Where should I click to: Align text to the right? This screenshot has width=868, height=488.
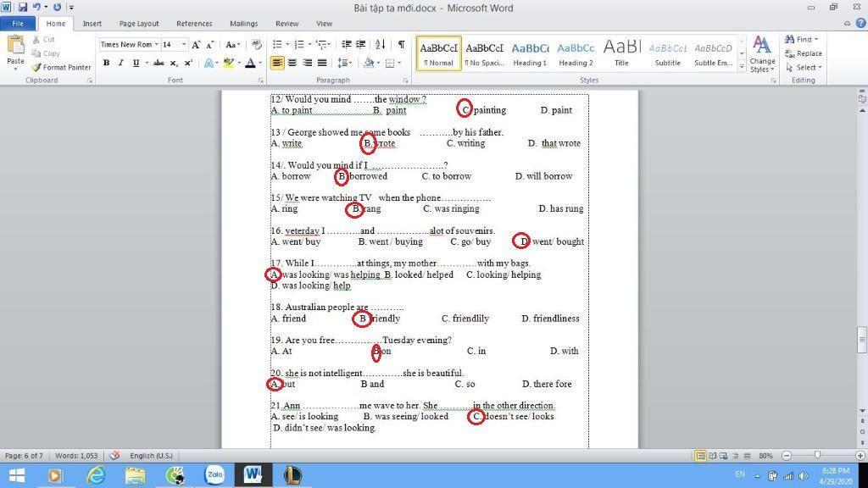pos(307,63)
